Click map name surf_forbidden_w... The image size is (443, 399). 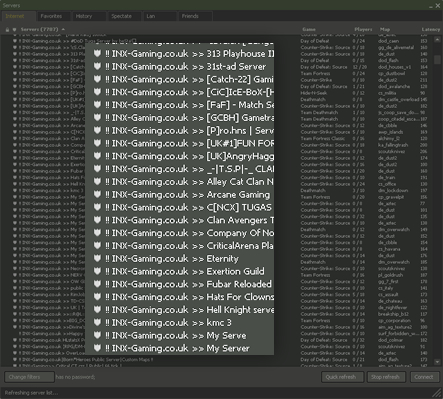pos(398,333)
